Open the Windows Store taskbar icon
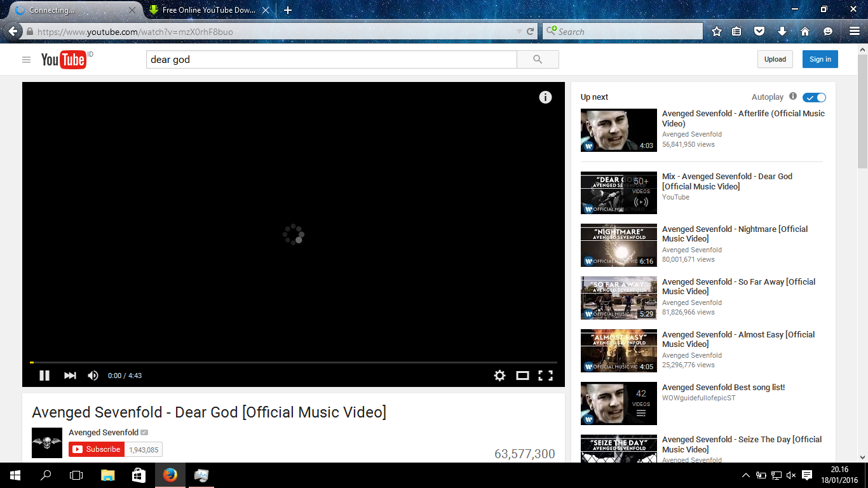 point(139,475)
